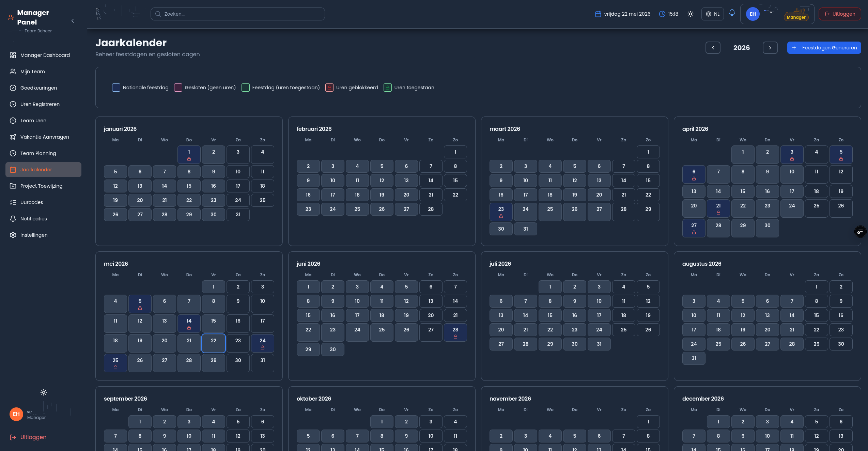The height and width of the screenshot is (451, 868).
Task: Click the Manager role badge
Action: point(796,17)
